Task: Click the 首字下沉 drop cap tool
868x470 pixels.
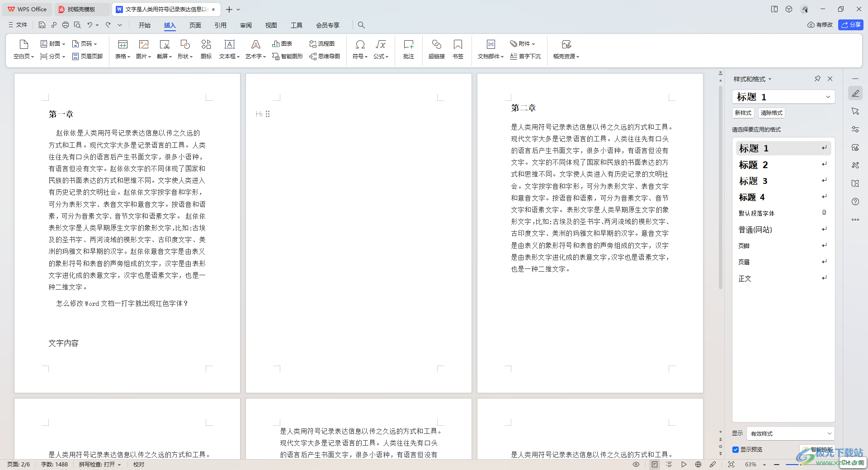Action: 525,56
